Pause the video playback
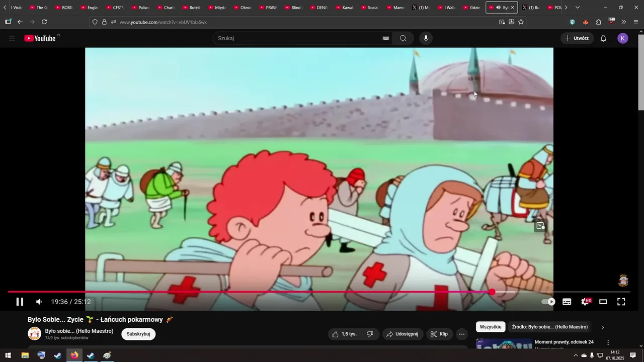 tap(20, 302)
